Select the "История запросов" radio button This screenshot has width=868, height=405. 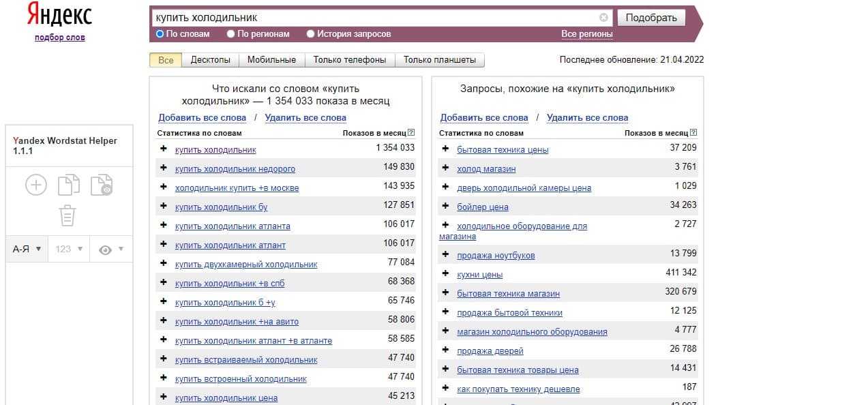[x=310, y=33]
